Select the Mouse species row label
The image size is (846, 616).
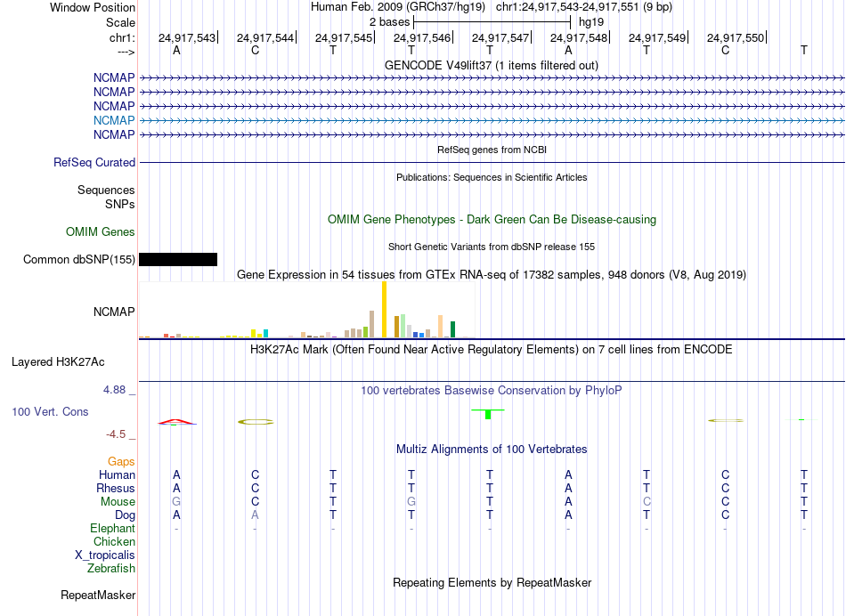point(118,502)
